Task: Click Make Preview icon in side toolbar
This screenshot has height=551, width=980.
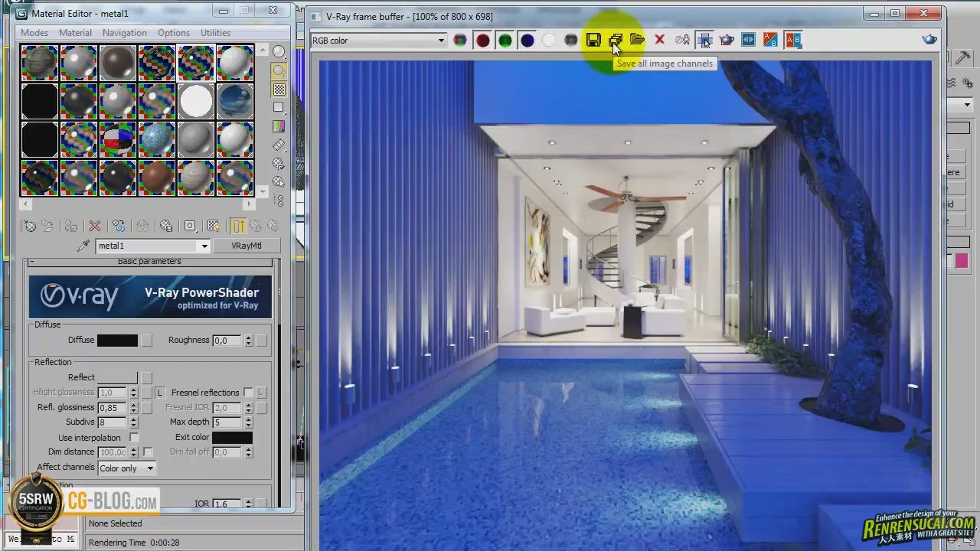Action: click(279, 145)
